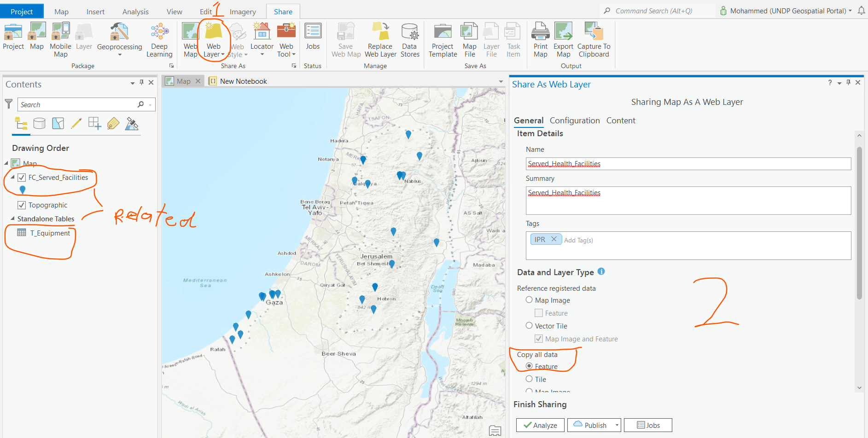
Task: Click the Project package icon in ribbon
Action: pyautogui.click(x=13, y=32)
